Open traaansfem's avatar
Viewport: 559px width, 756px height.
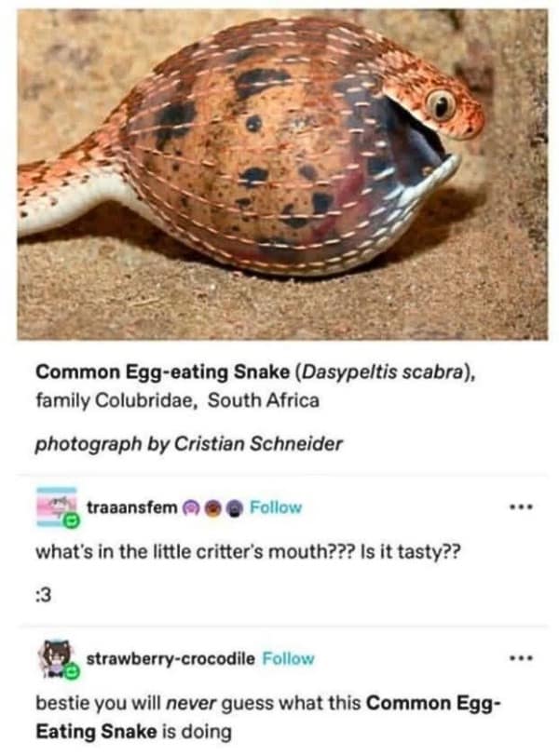pyautogui.click(x=55, y=507)
